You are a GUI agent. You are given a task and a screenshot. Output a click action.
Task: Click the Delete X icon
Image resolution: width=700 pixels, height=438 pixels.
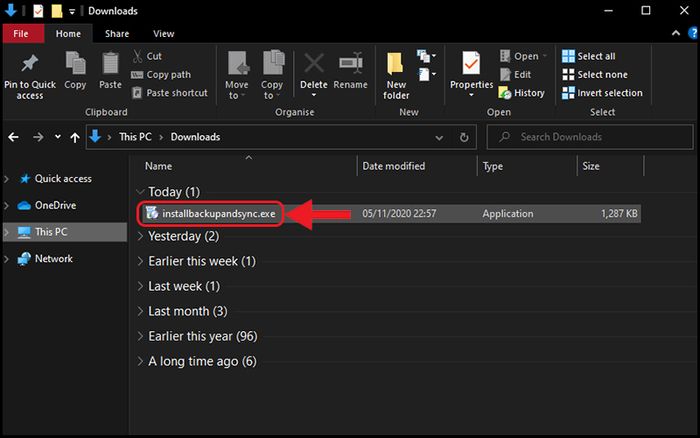[314, 63]
